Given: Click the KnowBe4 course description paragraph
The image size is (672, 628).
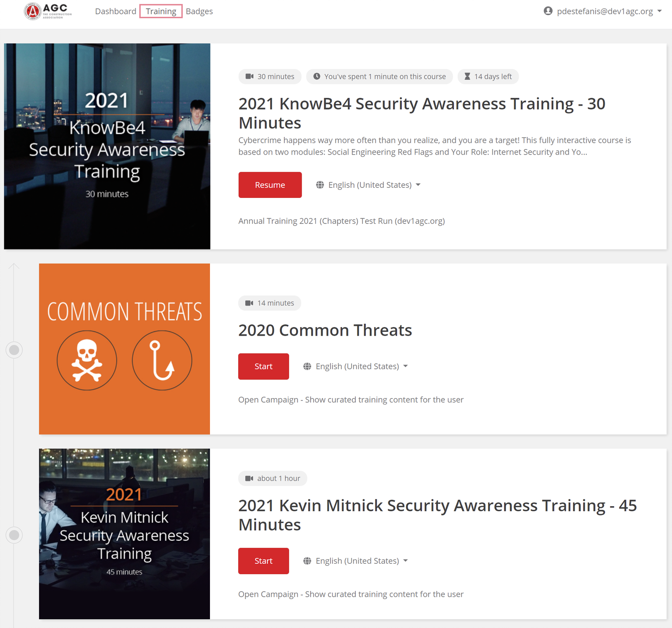Looking at the screenshot, I should [x=435, y=146].
